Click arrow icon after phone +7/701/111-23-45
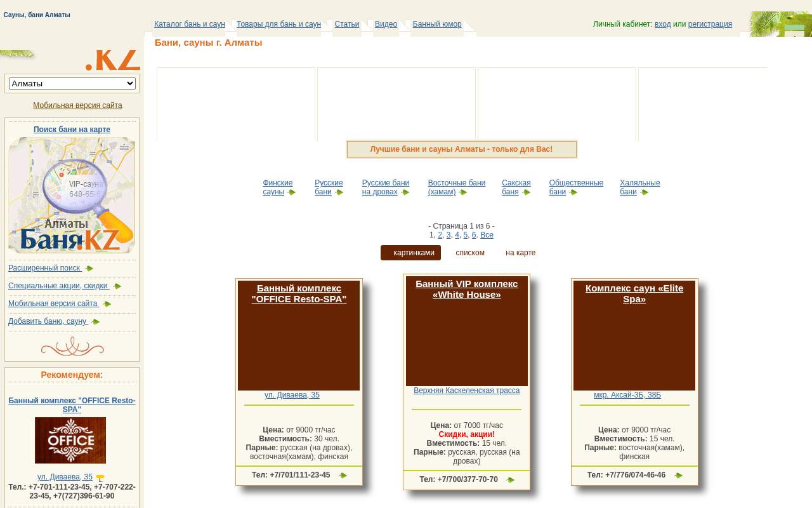812x508 pixels. pos(343,476)
